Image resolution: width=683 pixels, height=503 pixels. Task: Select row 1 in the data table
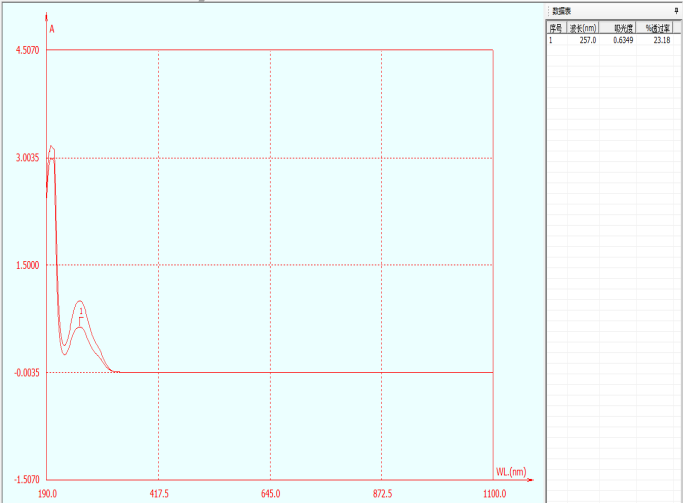click(551, 40)
